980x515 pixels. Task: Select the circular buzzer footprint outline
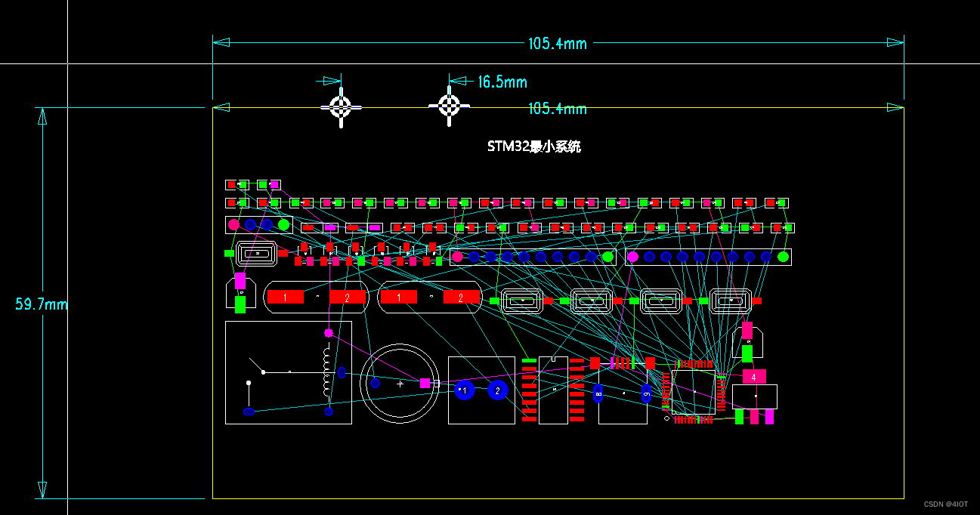pos(400,384)
